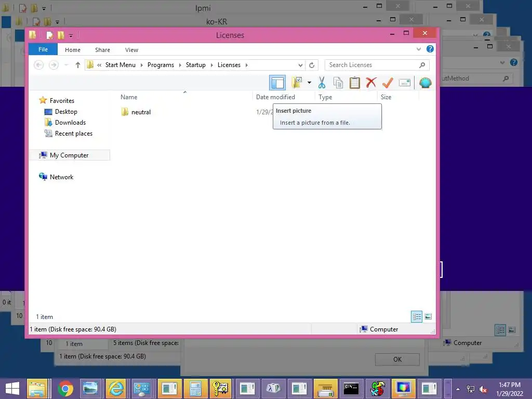The height and width of the screenshot is (399, 532).
Task: Click the Rename toolbar icon
Action: pyautogui.click(x=404, y=83)
